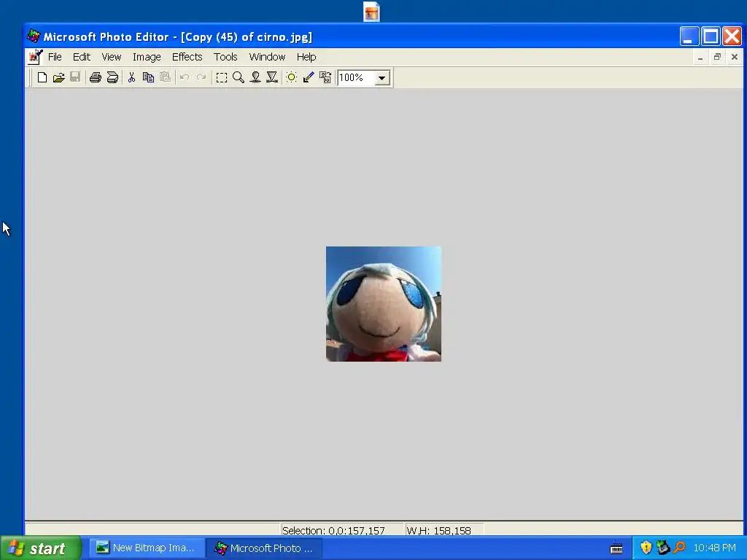Pick the Sharpen tool icon
The height and width of the screenshot is (560, 747).
(x=271, y=77)
